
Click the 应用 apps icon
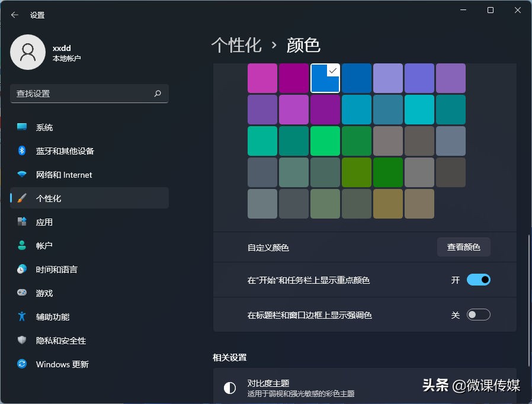(22, 222)
